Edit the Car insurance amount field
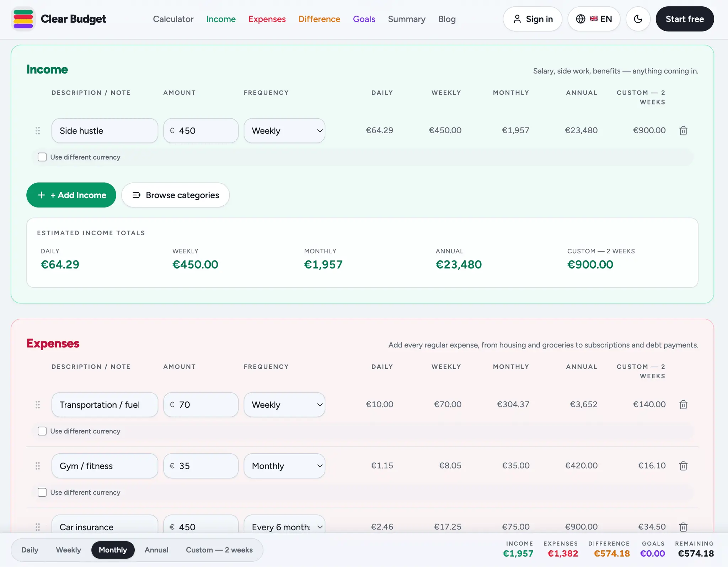Viewport: 728px width, 567px height. click(x=201, y=524)
